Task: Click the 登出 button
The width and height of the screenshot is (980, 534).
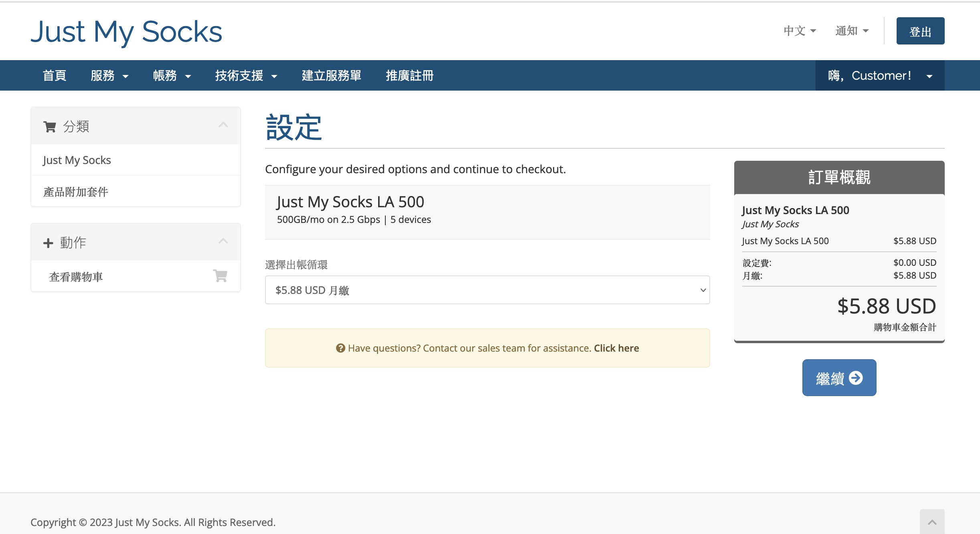Action: point(920,30)
